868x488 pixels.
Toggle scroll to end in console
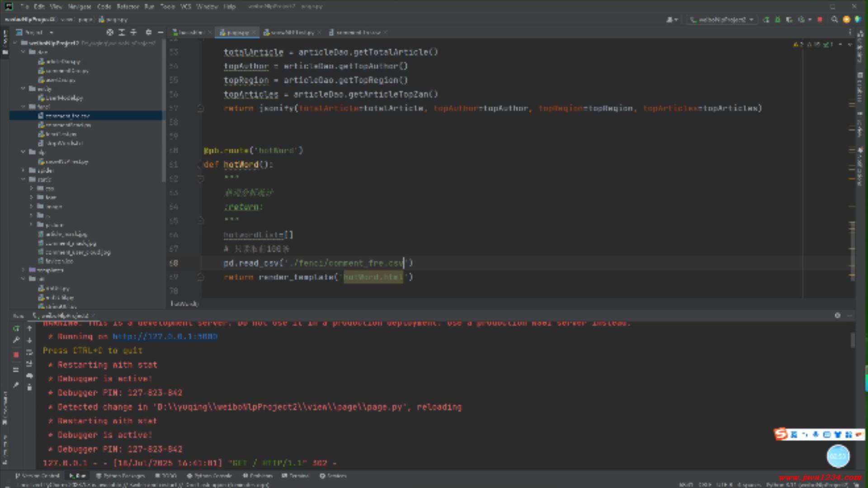point(29,364)
